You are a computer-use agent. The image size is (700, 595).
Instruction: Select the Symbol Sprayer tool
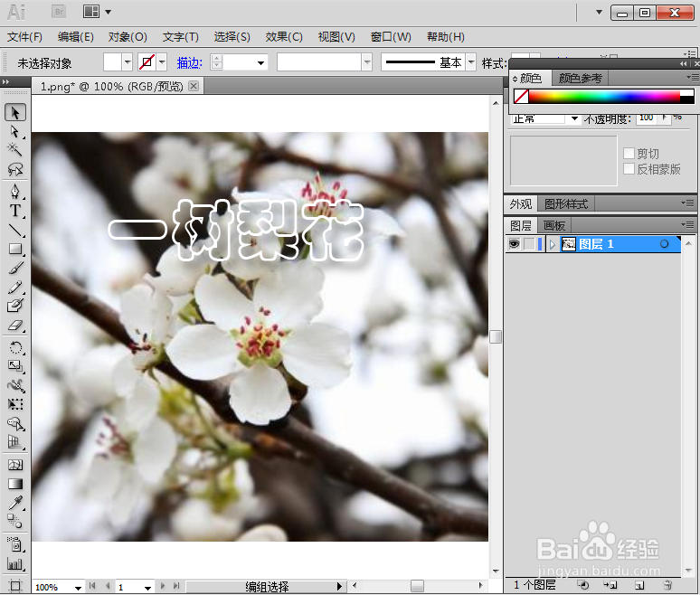click(x=15, y=544)
